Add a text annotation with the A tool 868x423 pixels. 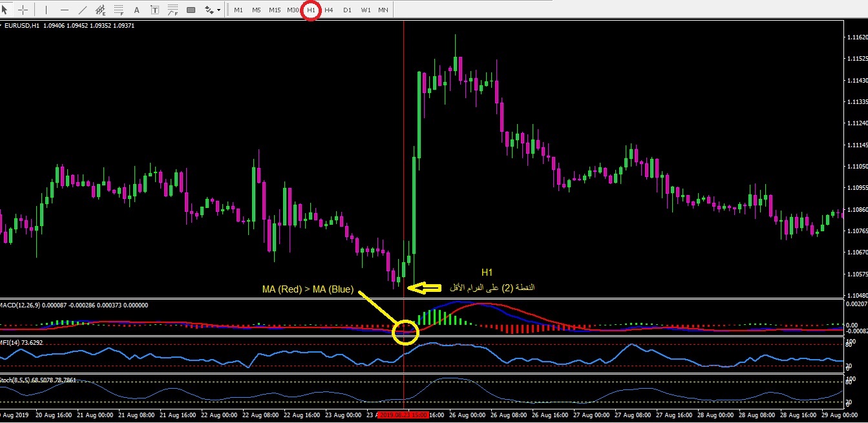pyautogui.click(x=136, y=10)
